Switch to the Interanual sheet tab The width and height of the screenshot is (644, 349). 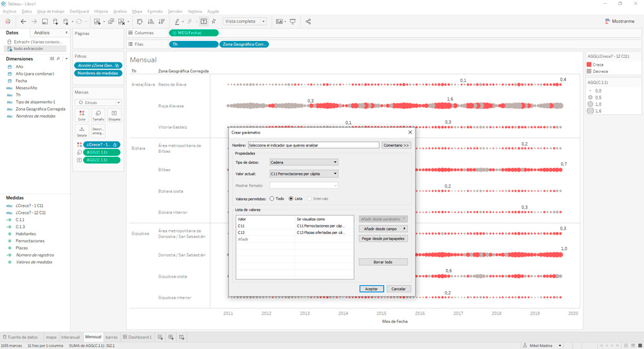tap(70, 337)
